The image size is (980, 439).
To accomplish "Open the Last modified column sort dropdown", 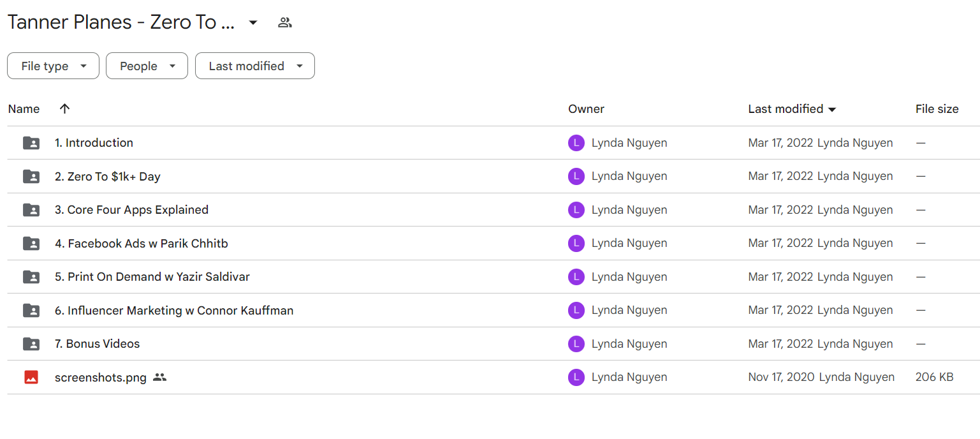I will point(832,110).
